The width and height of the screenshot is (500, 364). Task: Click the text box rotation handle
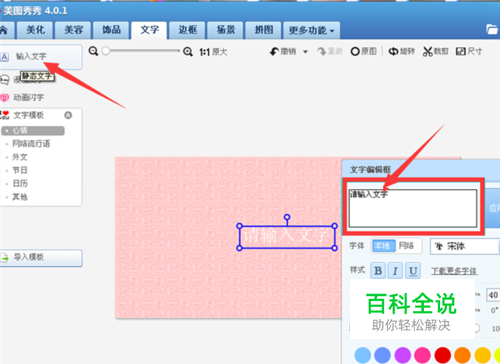287,217
